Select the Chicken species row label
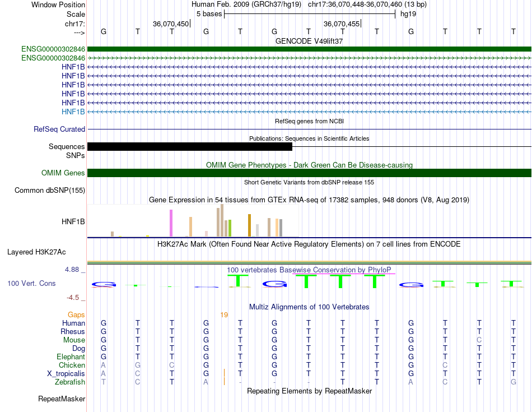 point(72,365)
